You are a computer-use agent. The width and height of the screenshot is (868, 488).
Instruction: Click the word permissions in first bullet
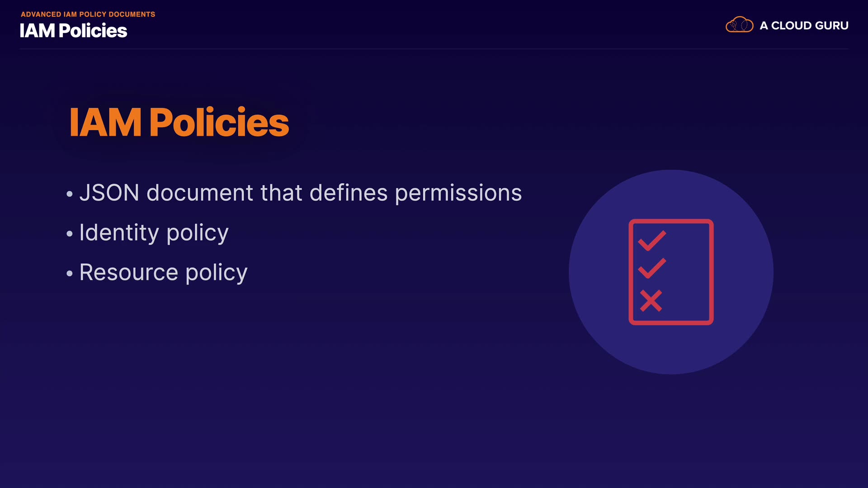point(458,193)
